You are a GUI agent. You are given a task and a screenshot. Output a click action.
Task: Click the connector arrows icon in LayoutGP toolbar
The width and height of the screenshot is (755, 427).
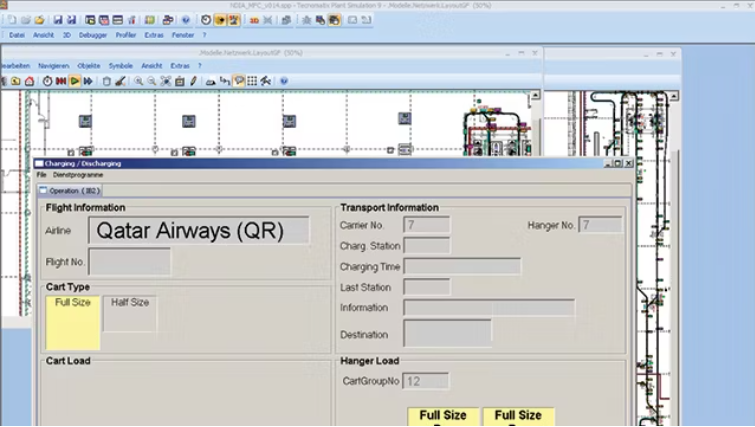(225, 81)
